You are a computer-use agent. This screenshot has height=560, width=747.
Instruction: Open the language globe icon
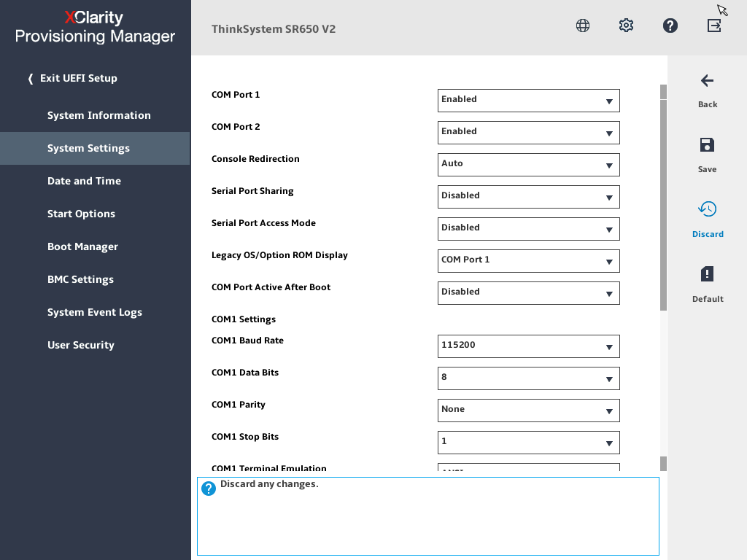pyautogui.click(x=583, y=26)
